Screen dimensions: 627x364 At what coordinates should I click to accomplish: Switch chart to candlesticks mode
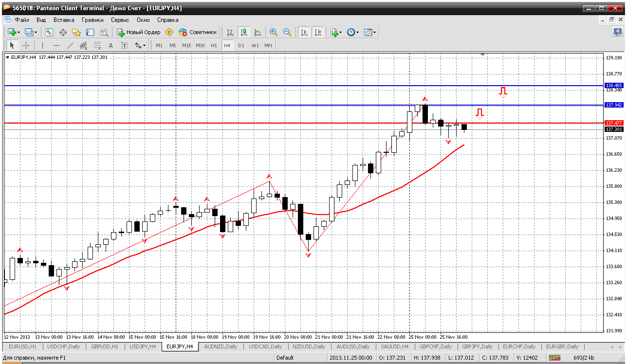coord(244,32)
